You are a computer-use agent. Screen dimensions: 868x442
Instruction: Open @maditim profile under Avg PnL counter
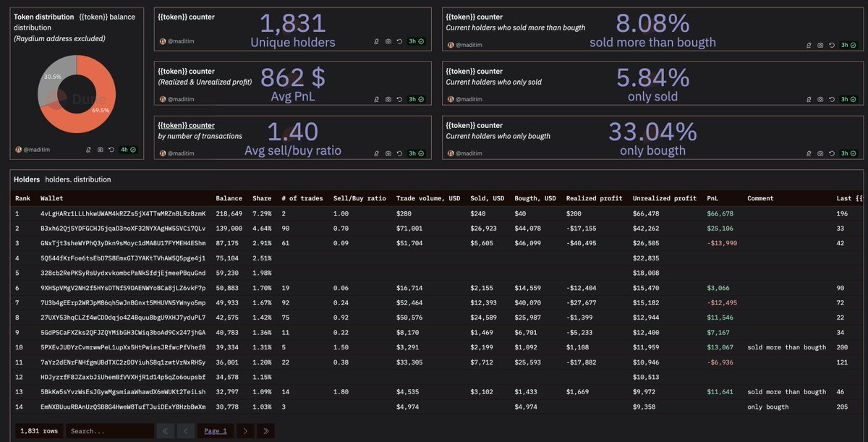point(179,99)
